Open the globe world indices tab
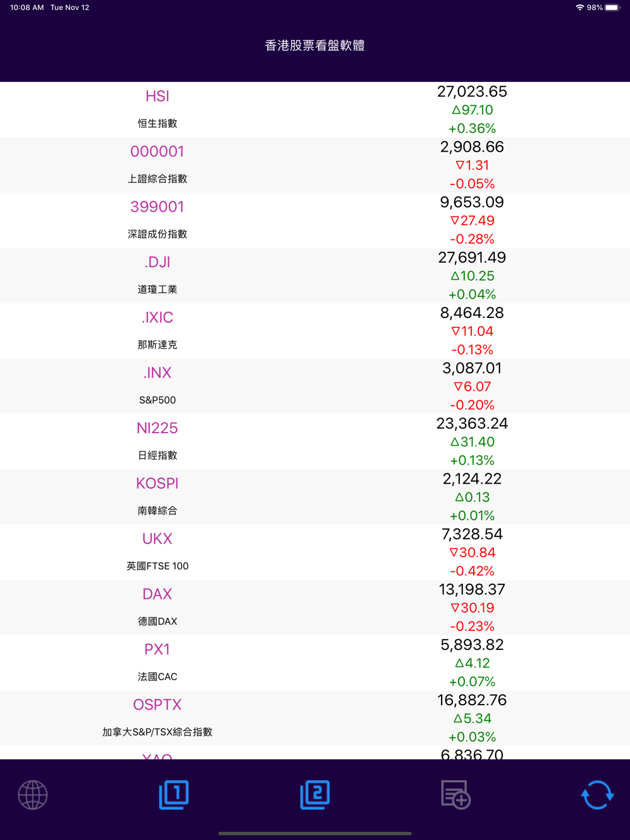Viewport: 630px width, 840px height. pos(33,795)
